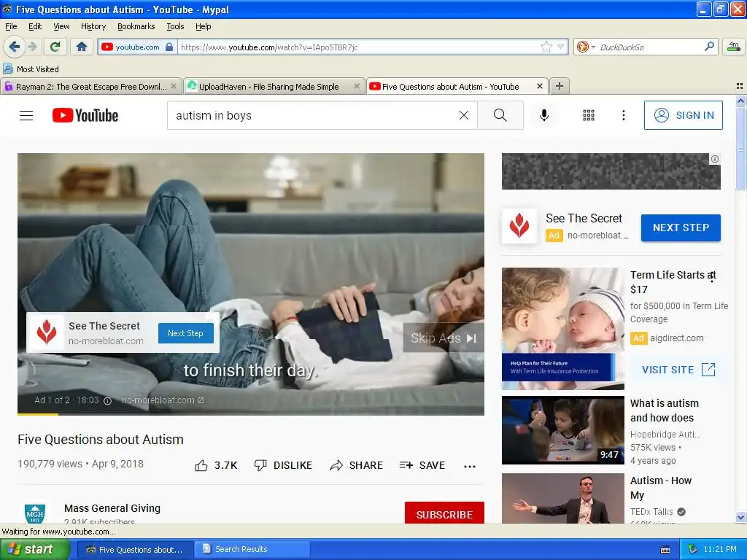Click the magnifier in the DuckDuckGo box
The height and width of the screenshot is (560, 747).
(709, 47)
